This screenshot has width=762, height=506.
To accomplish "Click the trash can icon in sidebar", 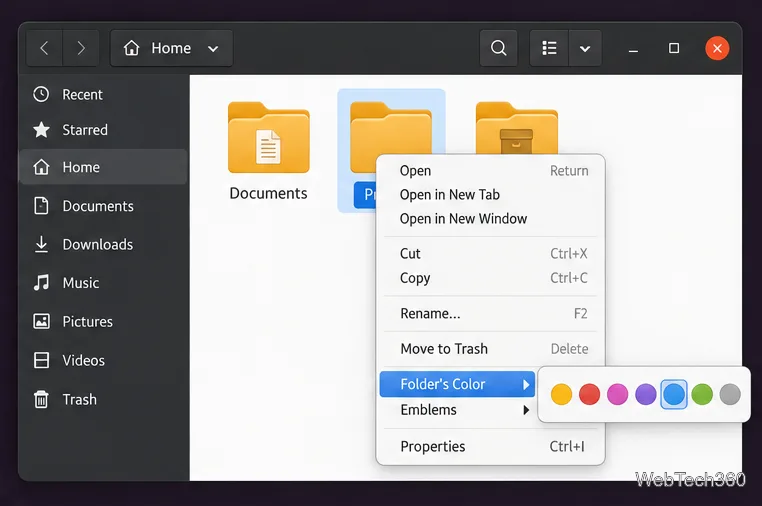I will click(x=41, y=399).
